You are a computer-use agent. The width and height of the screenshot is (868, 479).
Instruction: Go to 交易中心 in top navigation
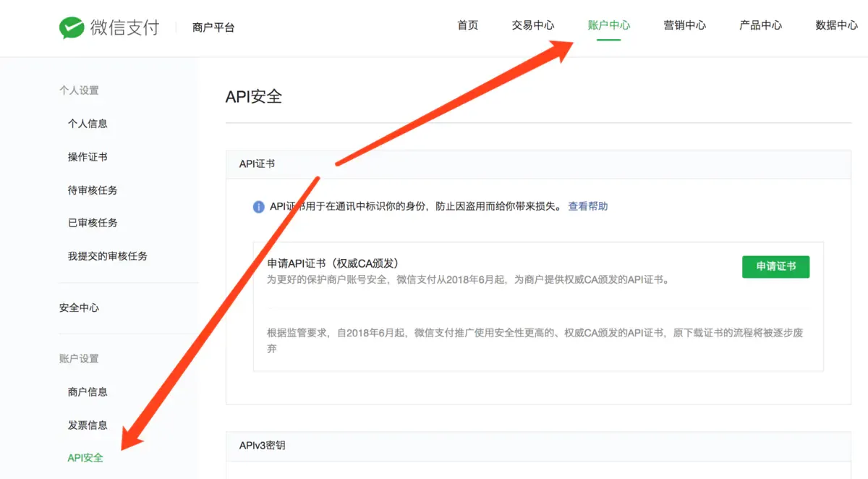pyautogui.click(x=533, y=25)
